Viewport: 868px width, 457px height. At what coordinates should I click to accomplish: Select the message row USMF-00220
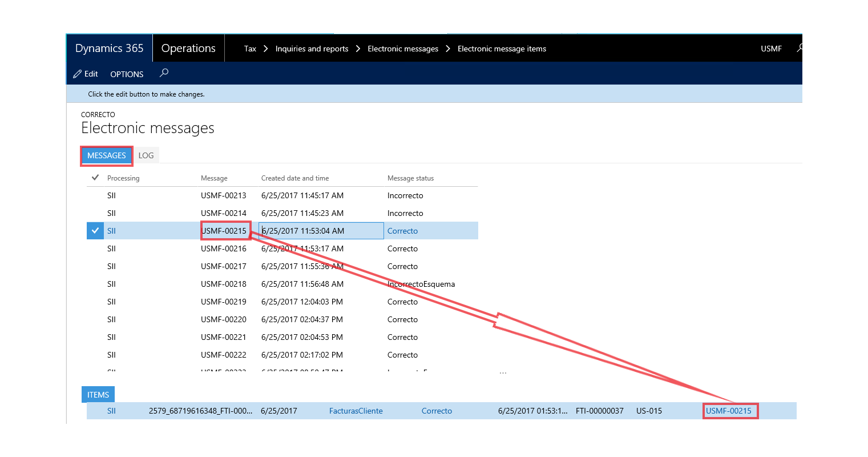click(282, 319)
